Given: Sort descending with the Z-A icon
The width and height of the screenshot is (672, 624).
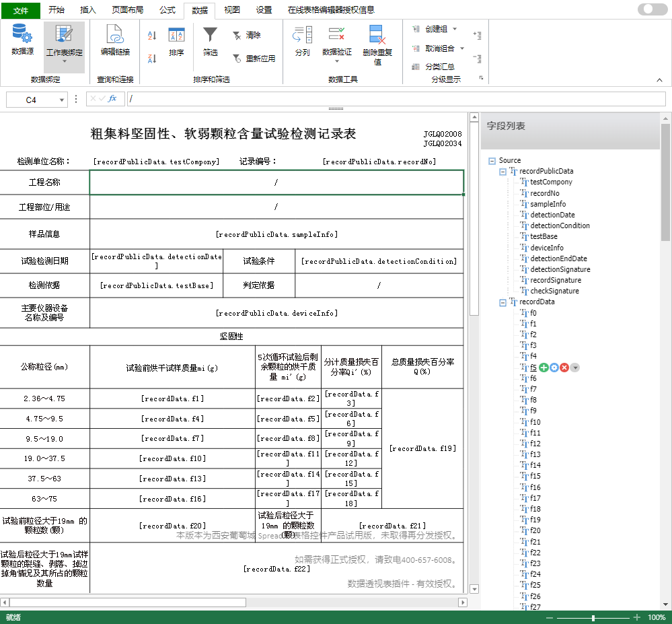Looking at the screenshot, I should (x=152, y=59).
